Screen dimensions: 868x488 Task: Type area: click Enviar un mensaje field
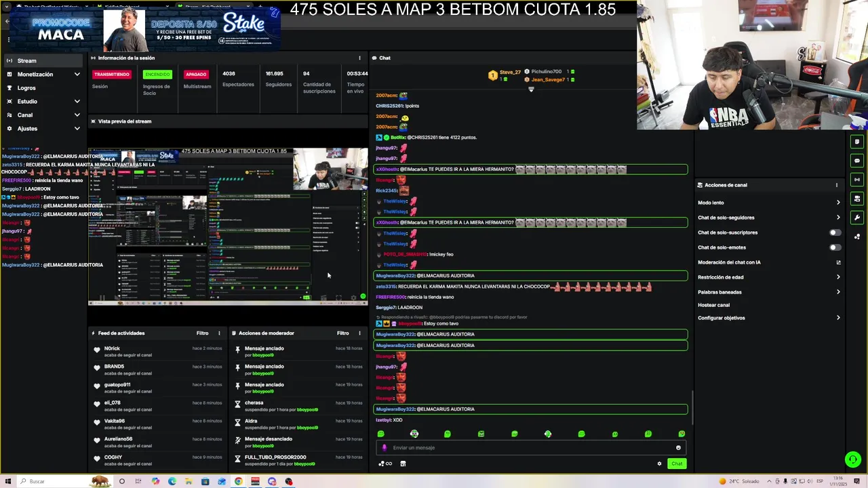(530, 447)
